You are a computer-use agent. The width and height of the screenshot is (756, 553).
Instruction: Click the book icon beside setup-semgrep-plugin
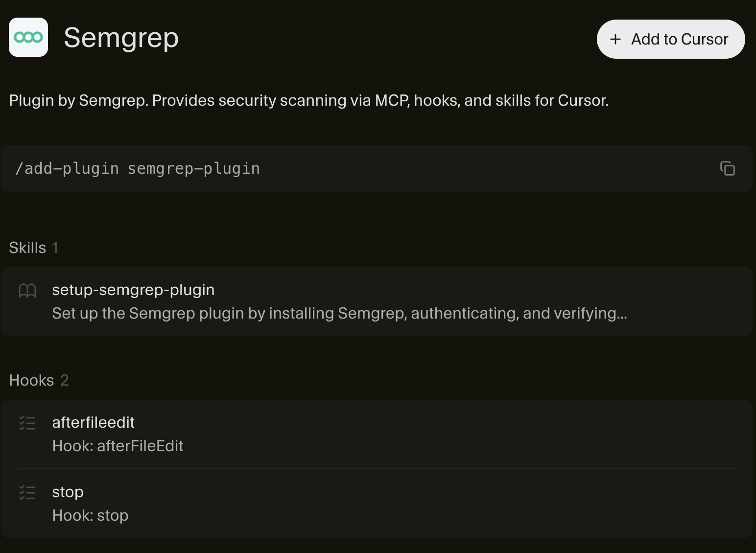27,291
